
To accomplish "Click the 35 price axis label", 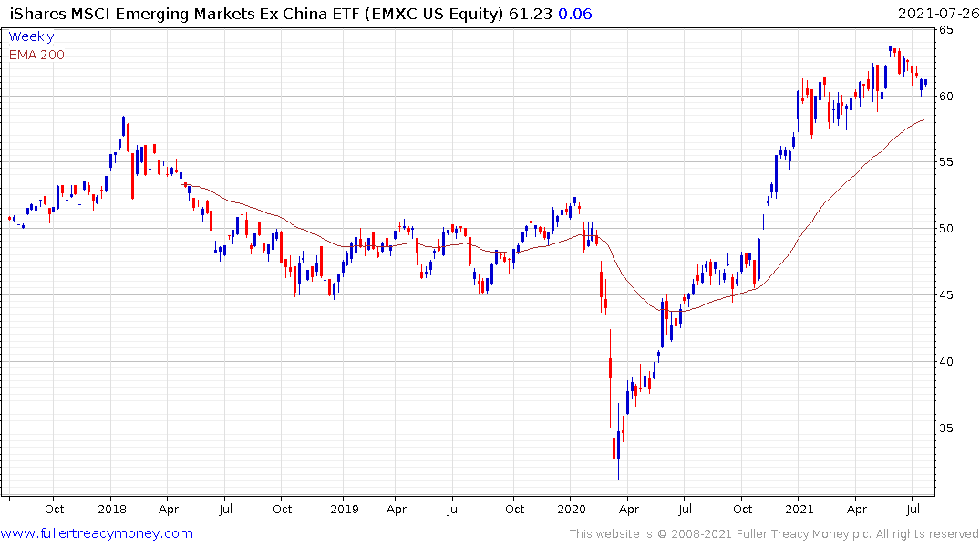I will [x=945, y=428].
